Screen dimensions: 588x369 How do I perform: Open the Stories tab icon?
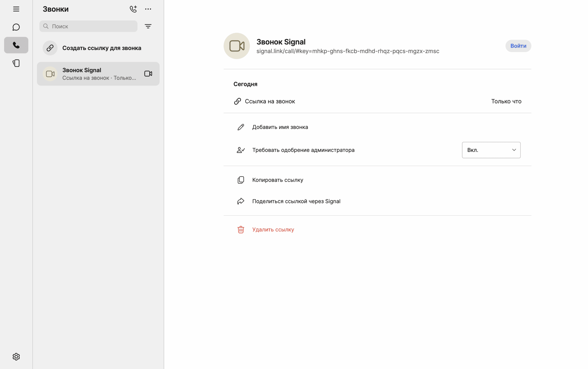pos(16,63)
